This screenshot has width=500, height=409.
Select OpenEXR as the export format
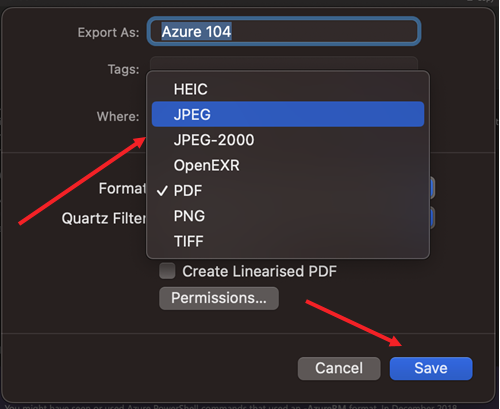tap(288, 165)
